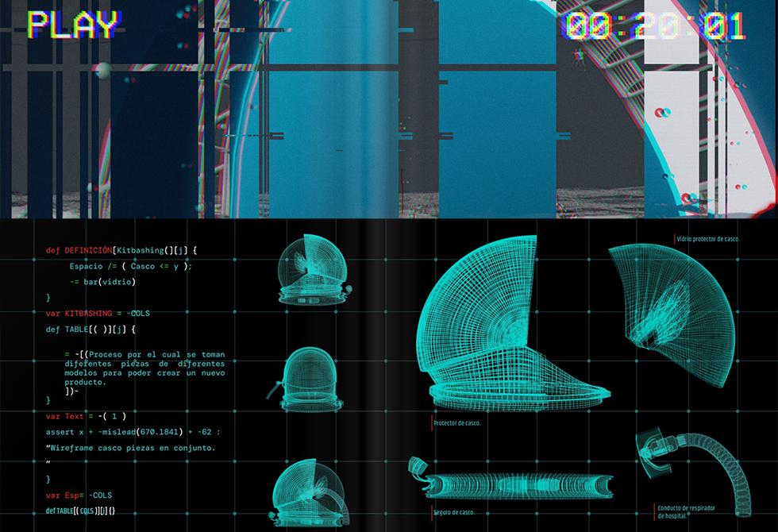Click the 'def DEFINICIÓN[Kitbashing' code line
The height and width of the screenshot is (532, 778).
(x=121, y=250)
